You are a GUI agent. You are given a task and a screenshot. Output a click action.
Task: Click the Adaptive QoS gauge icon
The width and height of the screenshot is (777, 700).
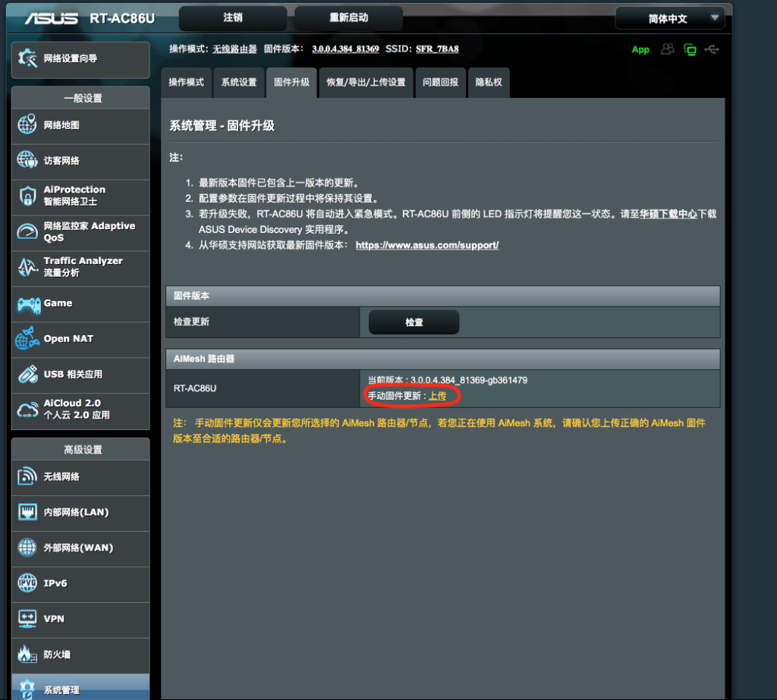click(x=27, y=231)
